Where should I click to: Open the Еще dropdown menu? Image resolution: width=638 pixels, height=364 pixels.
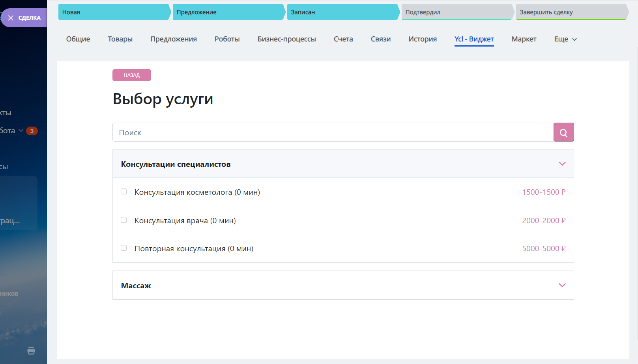[565, 39]
